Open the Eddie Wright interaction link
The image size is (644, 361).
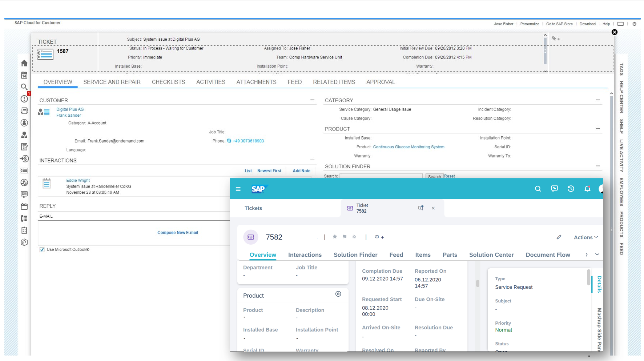click(78, 180)
